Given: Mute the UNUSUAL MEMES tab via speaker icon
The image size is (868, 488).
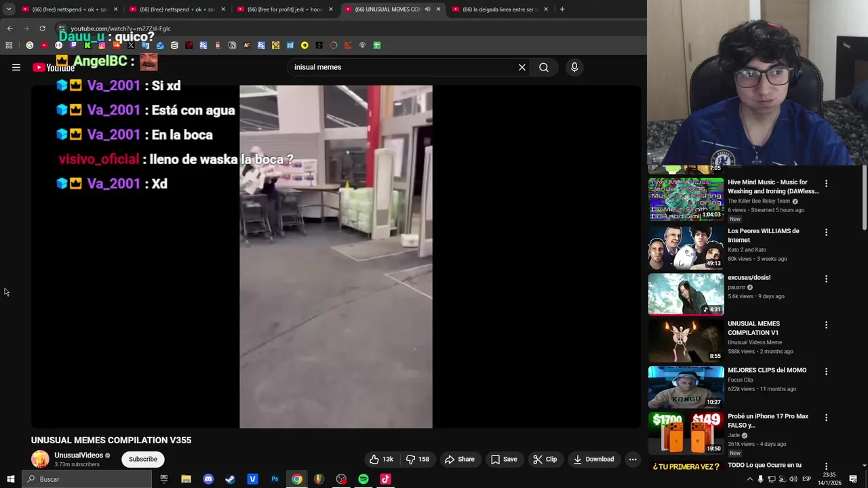Looking at the screenshot, I should point(427,9).
